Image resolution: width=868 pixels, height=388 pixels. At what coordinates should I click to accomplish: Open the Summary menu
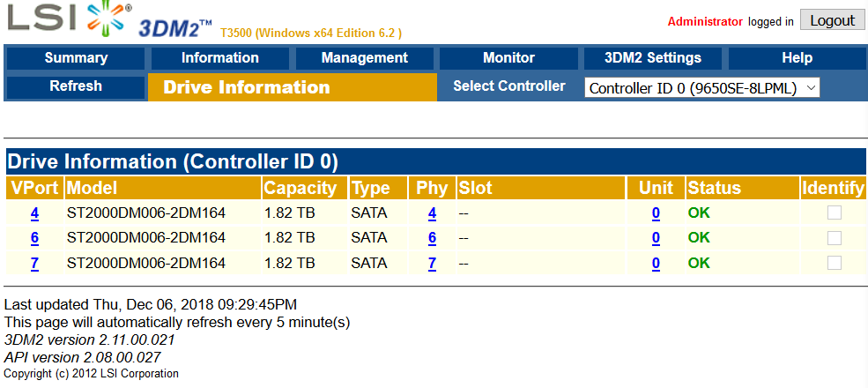[76, 58]
